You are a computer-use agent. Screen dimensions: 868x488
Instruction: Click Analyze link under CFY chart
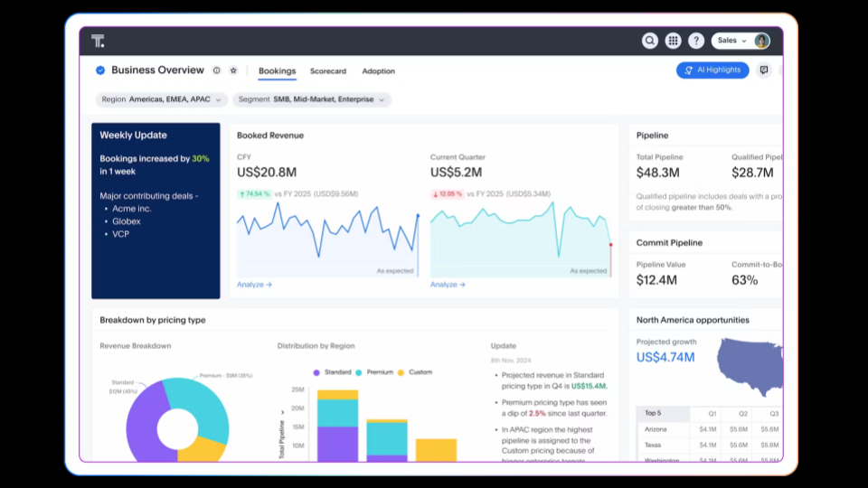[x=254, y=285]
